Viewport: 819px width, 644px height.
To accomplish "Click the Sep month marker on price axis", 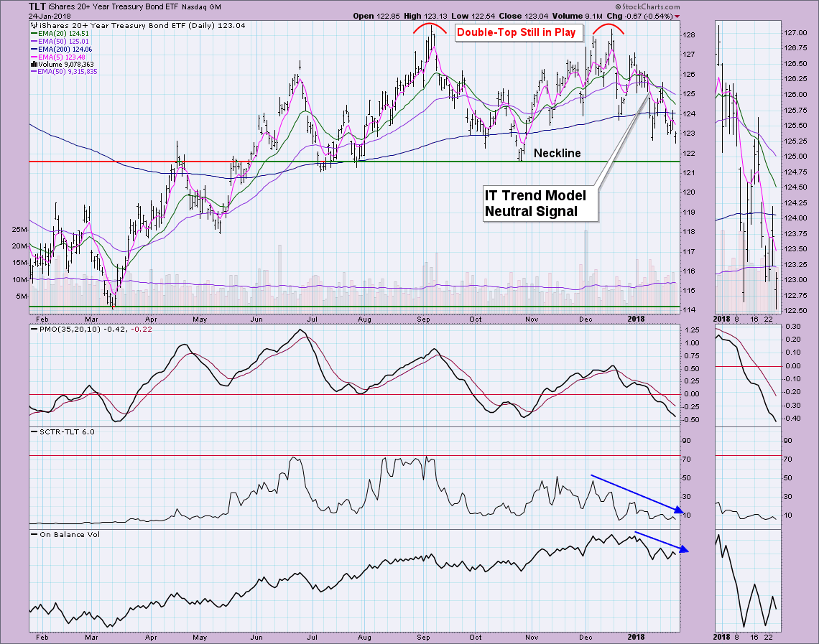I will [424, 317].
